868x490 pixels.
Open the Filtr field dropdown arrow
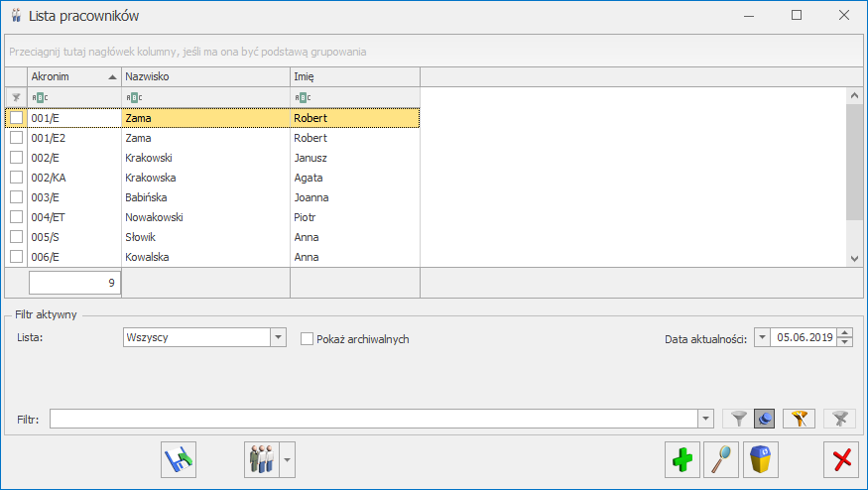click(x=705, y=419)
